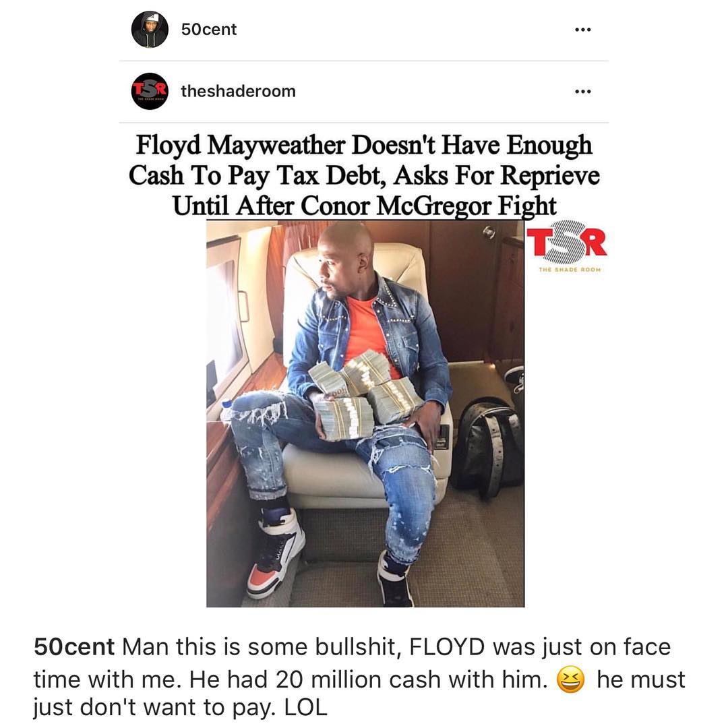
Task: Click the large red TSR logo watermark
Action: tap(566, 243)
